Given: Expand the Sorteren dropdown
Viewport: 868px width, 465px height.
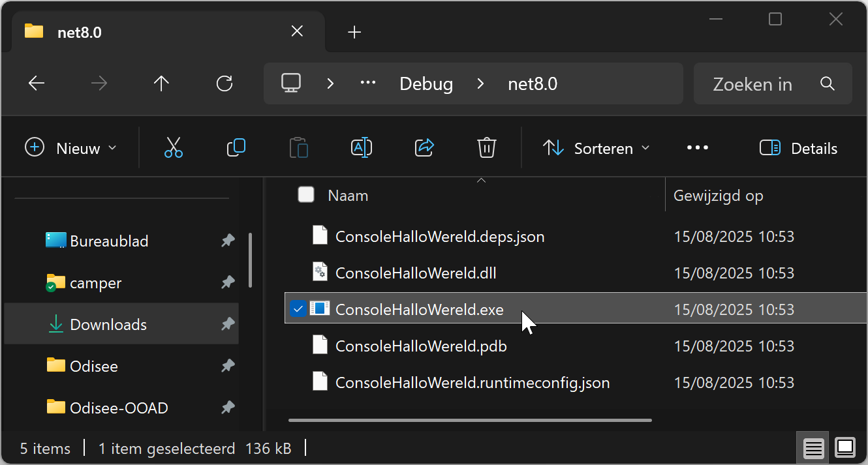Looking at the screenshot, I should (x=597, y=148).
